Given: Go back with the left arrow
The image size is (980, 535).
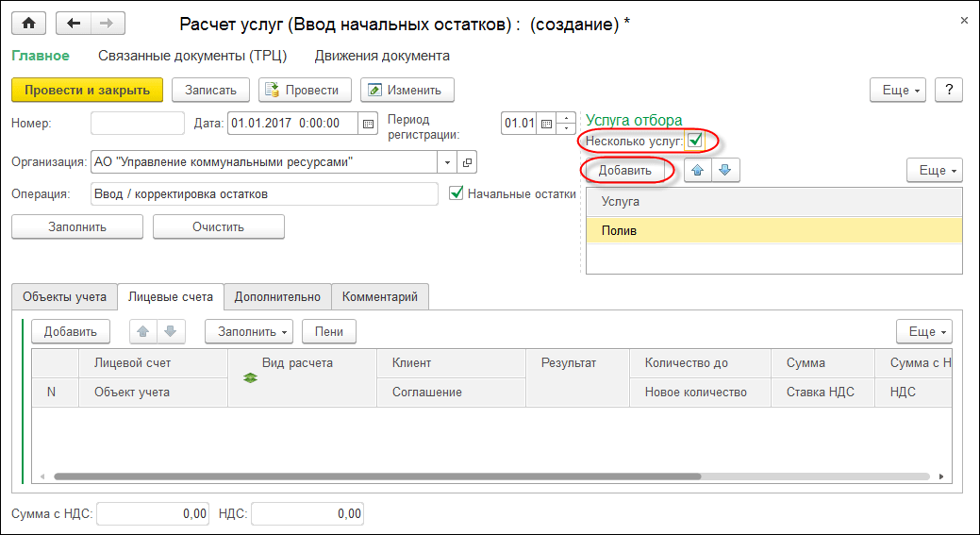Looking at the screenshot, I should 75,23.
